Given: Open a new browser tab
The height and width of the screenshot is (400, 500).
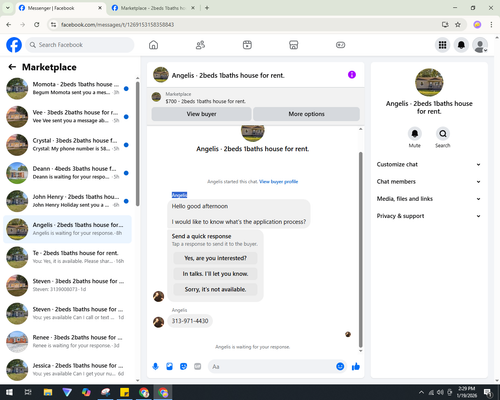Looking at the screenshot, I should pyautogui.click(x=207, y=8).
